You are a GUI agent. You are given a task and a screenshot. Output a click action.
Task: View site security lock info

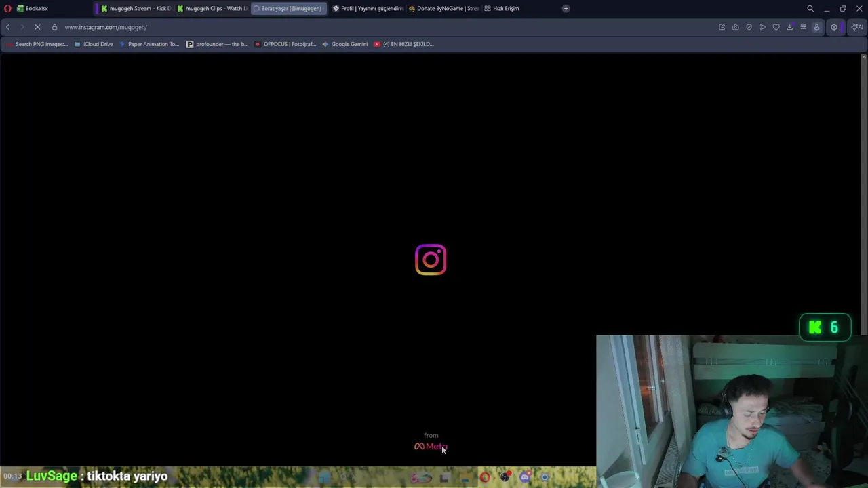pyautogui.click(x=54, y=27)
